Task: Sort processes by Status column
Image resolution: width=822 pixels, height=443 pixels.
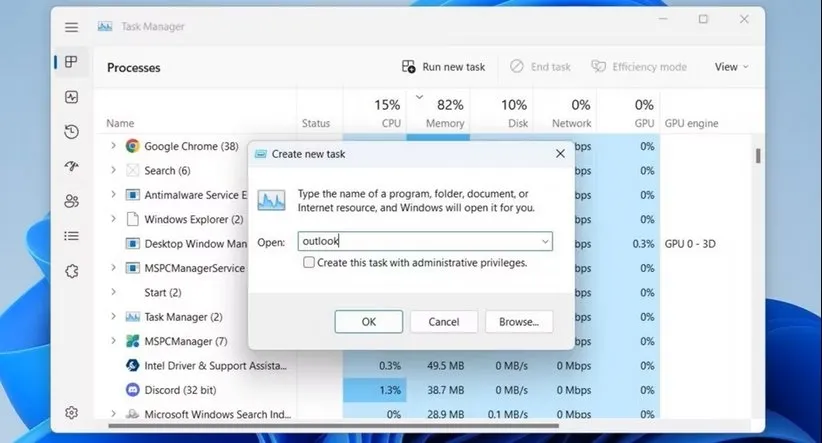Action: (316, 123)
